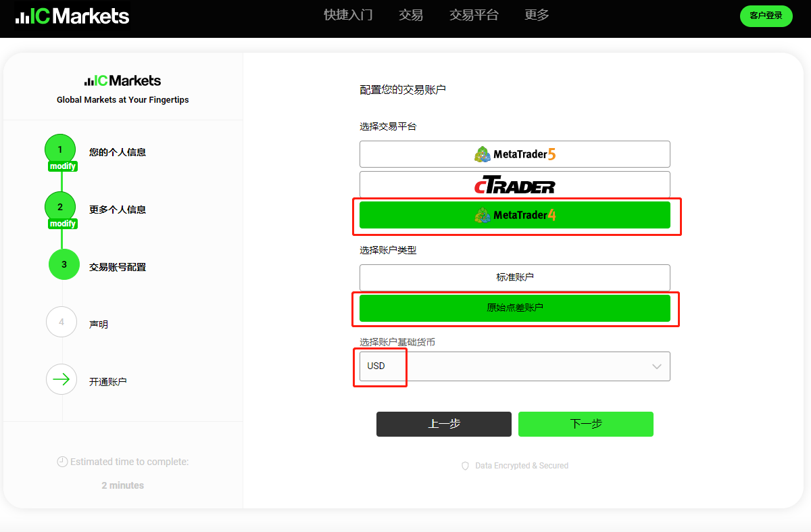Open the 快捷入门 menu
This screenshot has height=532, width=811.
coord(348,15)
